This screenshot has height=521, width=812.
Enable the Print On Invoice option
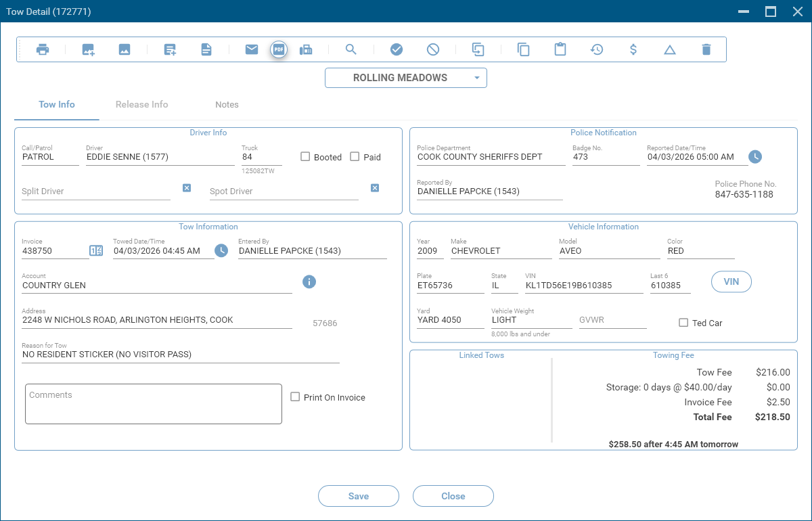[x=295, y=397]
